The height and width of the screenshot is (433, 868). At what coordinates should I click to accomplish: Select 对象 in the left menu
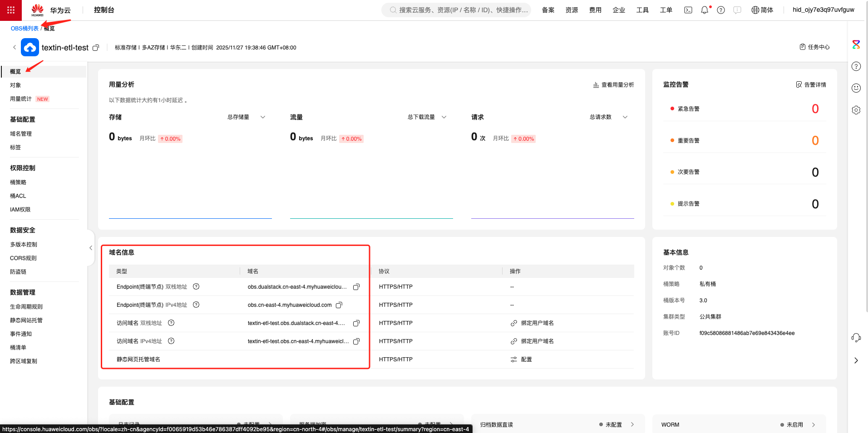pos(15,85)
